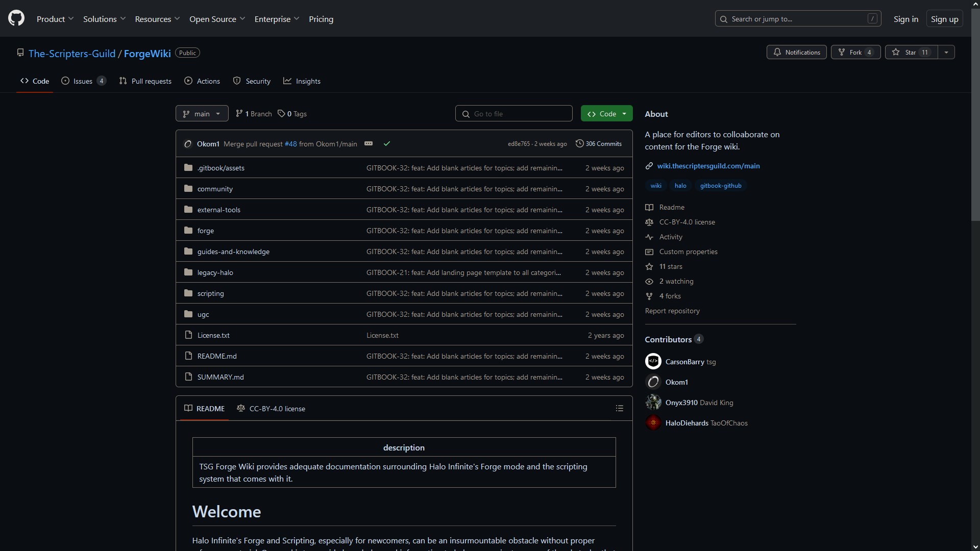Open wiki.thescriptersguild.com/main link
Screen dimensions: 980x551
[708, 166]
